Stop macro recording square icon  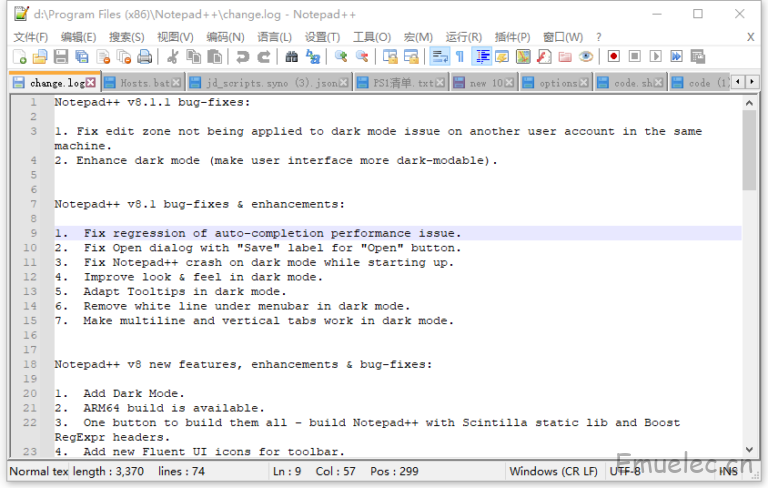click(634, 57)
